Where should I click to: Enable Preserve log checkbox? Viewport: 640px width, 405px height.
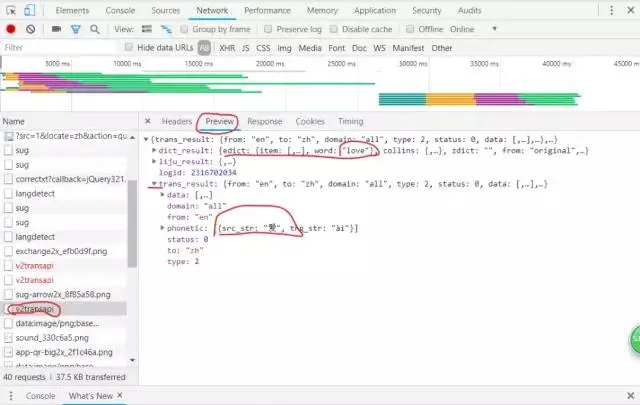pos(268,29)
